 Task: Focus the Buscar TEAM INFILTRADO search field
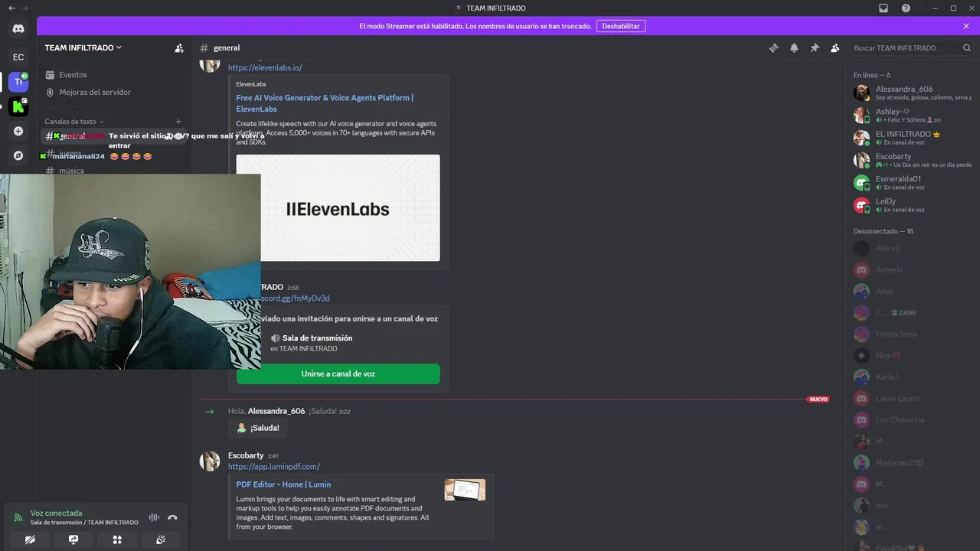pyautogui.click(x=912, y=47)
